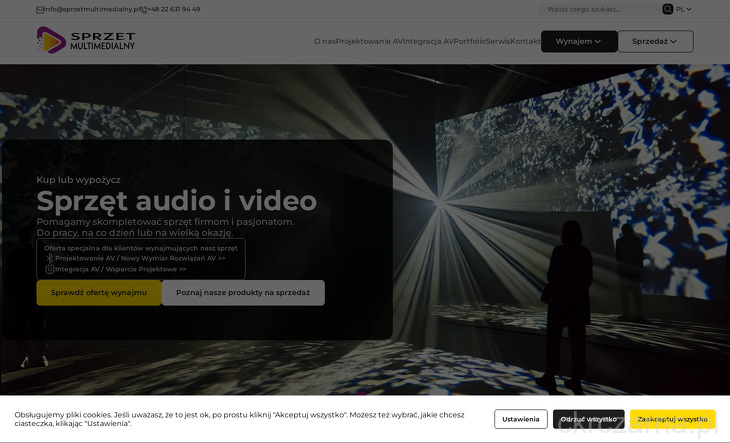Click the phone number +48 22 631 94 49
730x443 pixels.
coord(174,9)
